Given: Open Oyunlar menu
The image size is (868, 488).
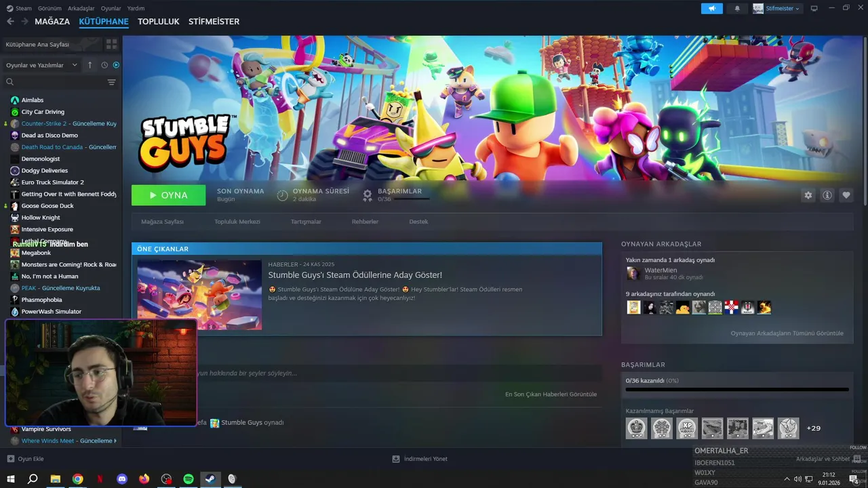Looking at the screenshot, I should point(111,8).
